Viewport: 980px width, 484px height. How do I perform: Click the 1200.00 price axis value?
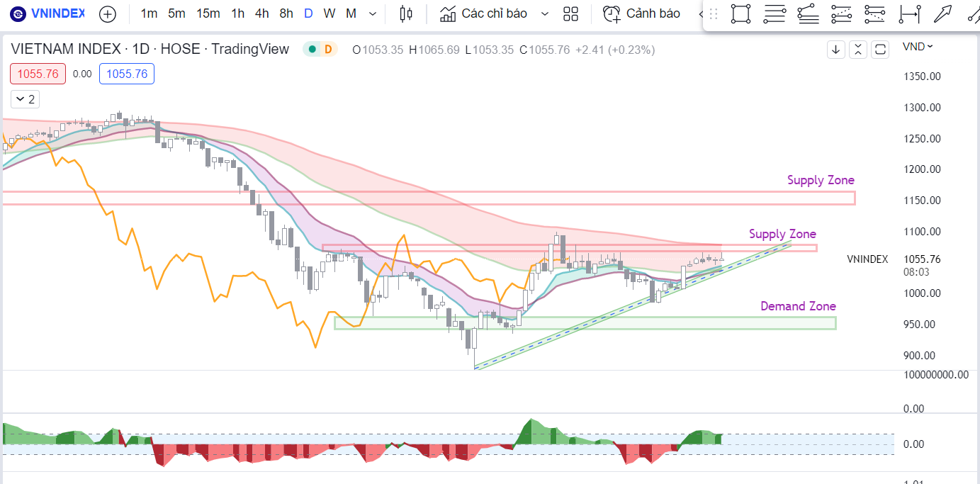(921, 169)
